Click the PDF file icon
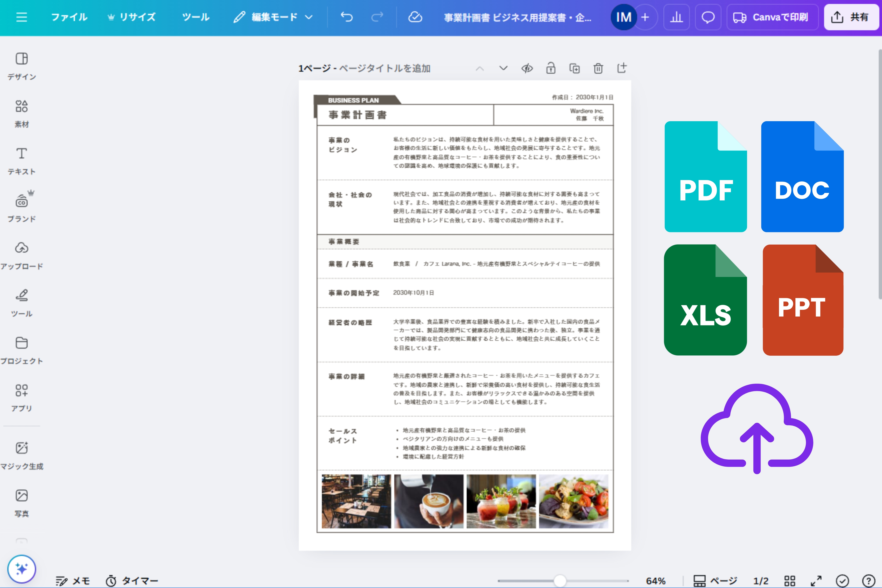Viewport: 882px width, 588px height. coord(706,177)
